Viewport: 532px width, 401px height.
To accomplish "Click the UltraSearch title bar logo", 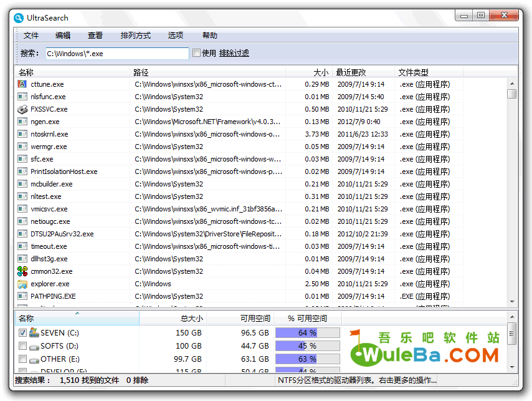I will click(x=19, y=18).
